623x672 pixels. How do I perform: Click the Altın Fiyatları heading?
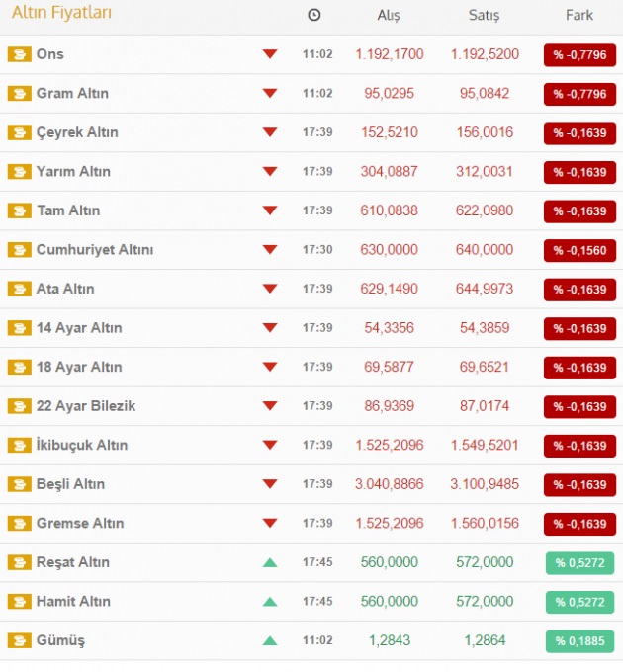[61, 14]
